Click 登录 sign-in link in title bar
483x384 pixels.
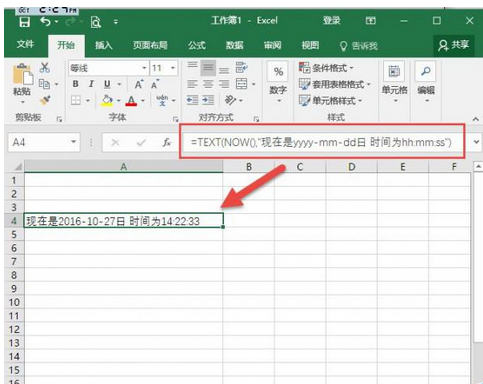pos(331,21)
